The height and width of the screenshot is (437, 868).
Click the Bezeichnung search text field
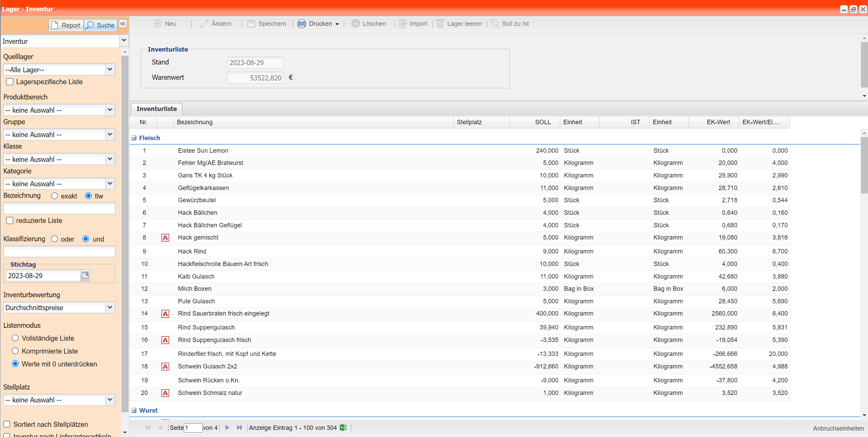click(x=59, y=208)
